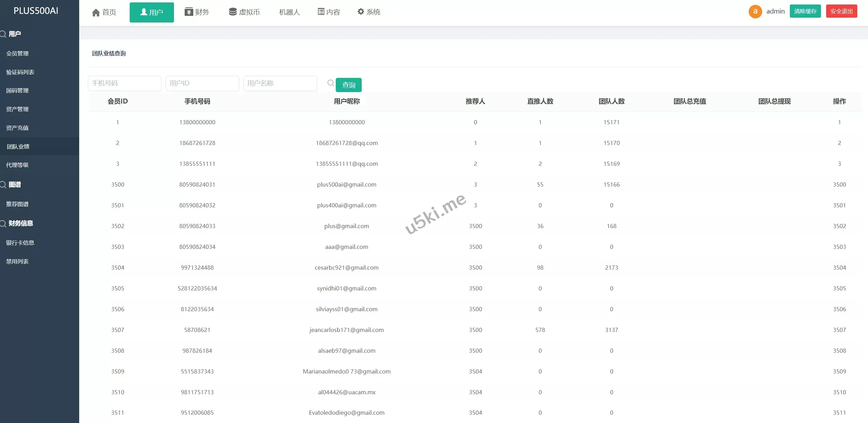Viewport: 868px width, 423px height.
Task: Open 会员管理 in the sidebar
Action: click(17, 53)
